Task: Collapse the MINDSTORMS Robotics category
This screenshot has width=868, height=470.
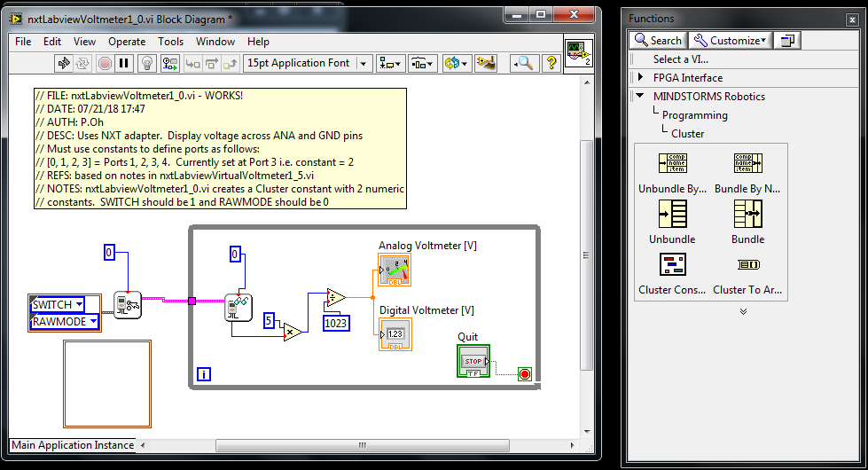Action: coord(640,96)
